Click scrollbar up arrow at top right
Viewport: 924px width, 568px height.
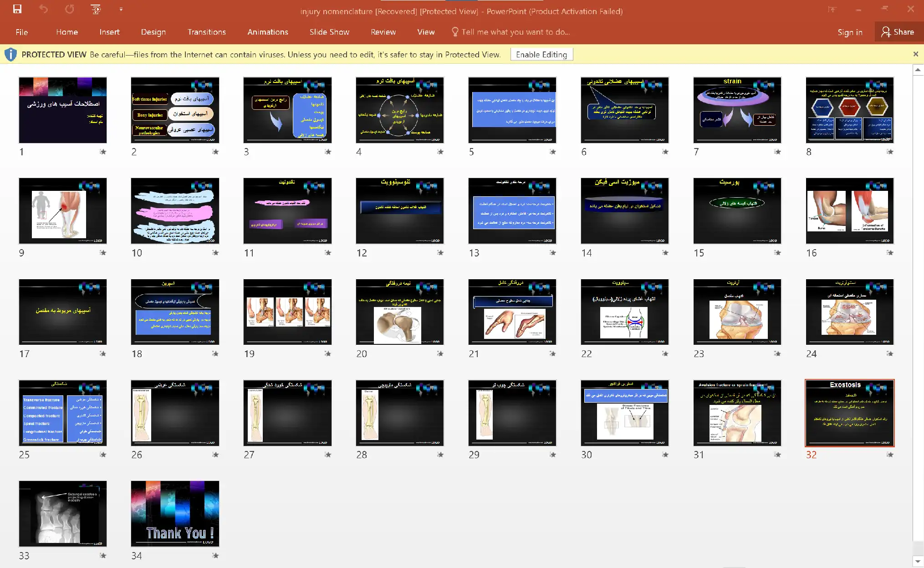pos(918,70)
